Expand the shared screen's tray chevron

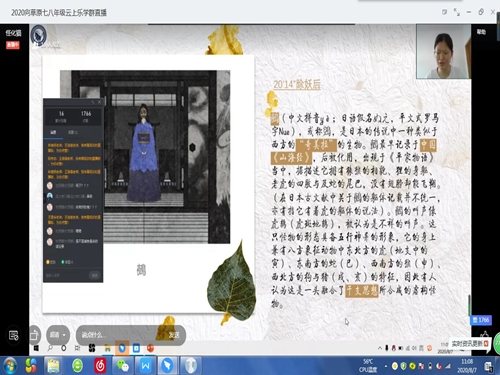tap(380, 348)
